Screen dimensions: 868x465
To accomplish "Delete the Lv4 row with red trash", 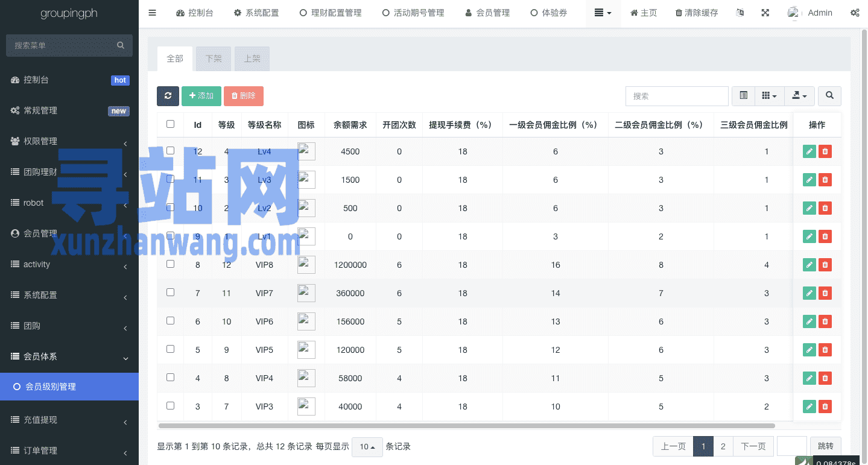I will [825, 151].
